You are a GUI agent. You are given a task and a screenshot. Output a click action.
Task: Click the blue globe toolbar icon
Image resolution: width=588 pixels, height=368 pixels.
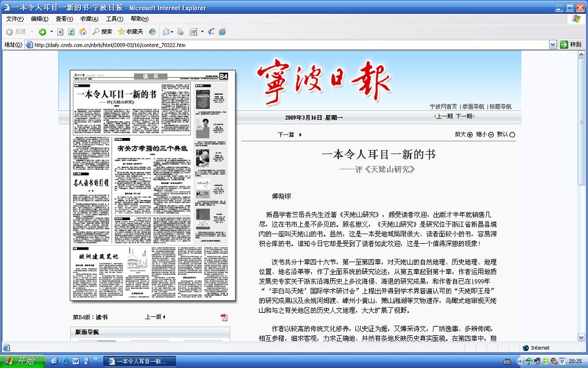coord(222,32)
